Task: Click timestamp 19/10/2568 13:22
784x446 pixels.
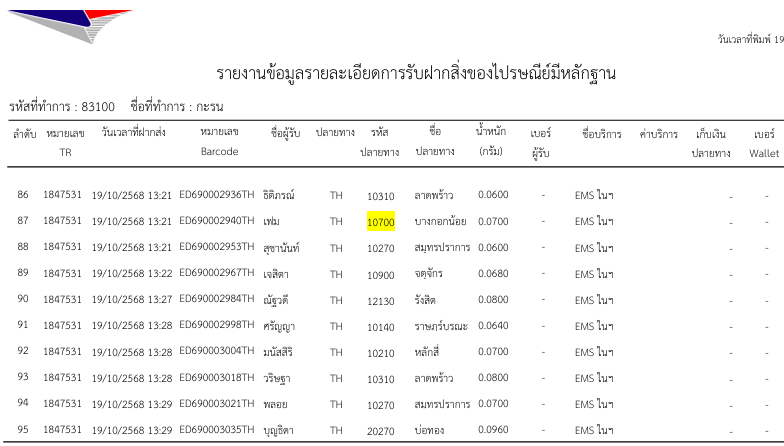Action: pos(132,274)
